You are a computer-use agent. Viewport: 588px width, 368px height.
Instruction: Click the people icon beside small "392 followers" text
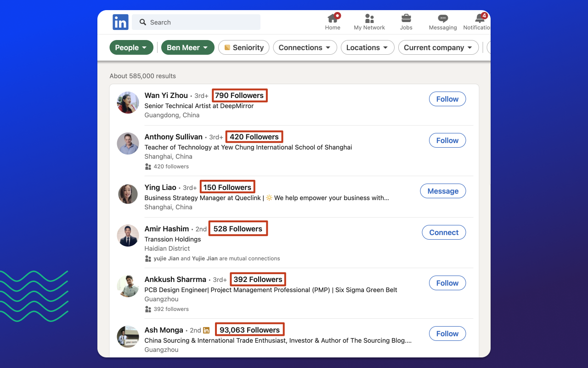pos(148,309)
